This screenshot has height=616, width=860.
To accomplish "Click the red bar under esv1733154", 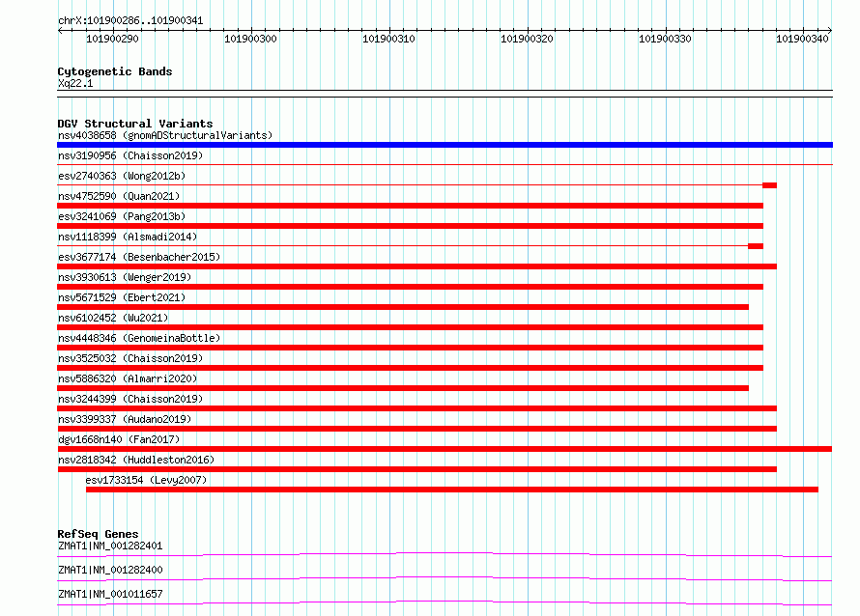I will 452,490.
